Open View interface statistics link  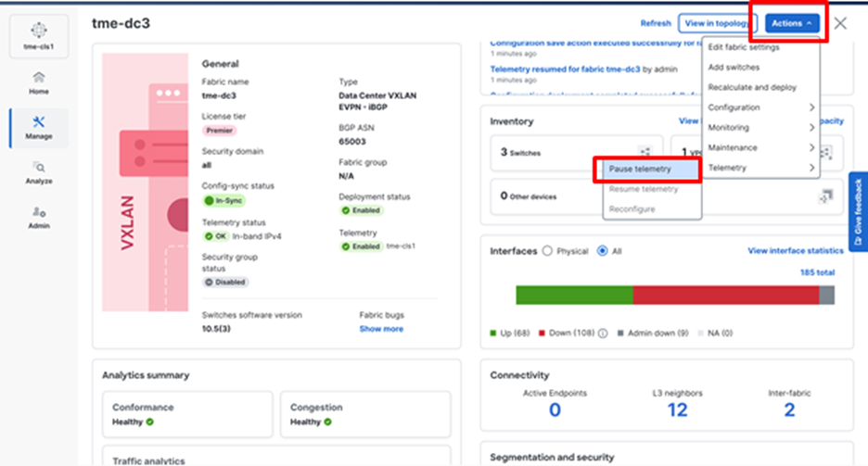pyautogui.click(x=796, y=250)
